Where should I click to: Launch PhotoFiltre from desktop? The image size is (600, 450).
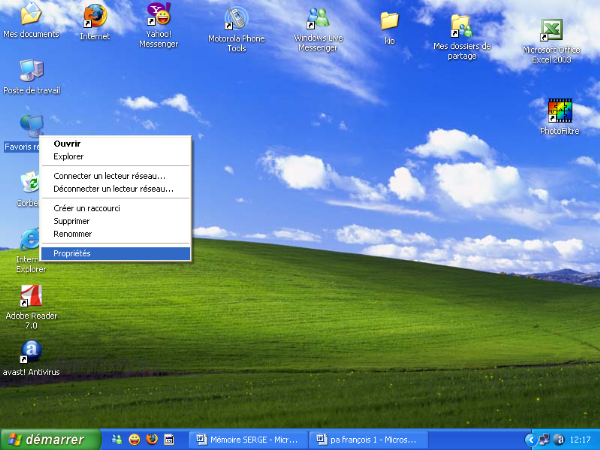pos(559,112)
